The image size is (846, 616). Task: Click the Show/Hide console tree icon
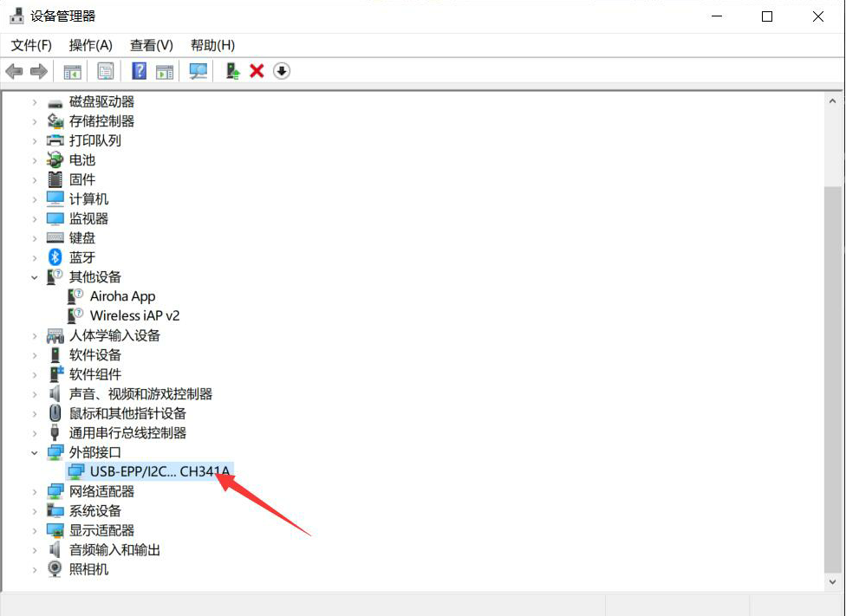click(72, 71)
